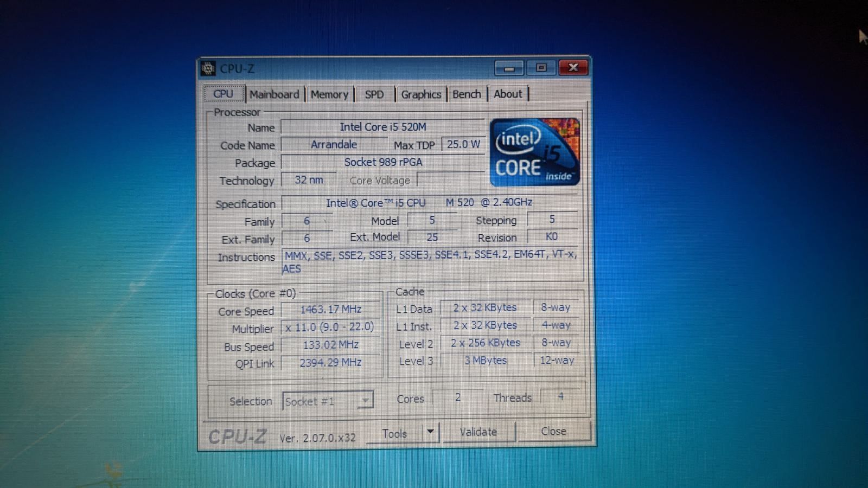868x488 pixels.
Task: Click the Close button at the bottom
Action: [553, 431]
